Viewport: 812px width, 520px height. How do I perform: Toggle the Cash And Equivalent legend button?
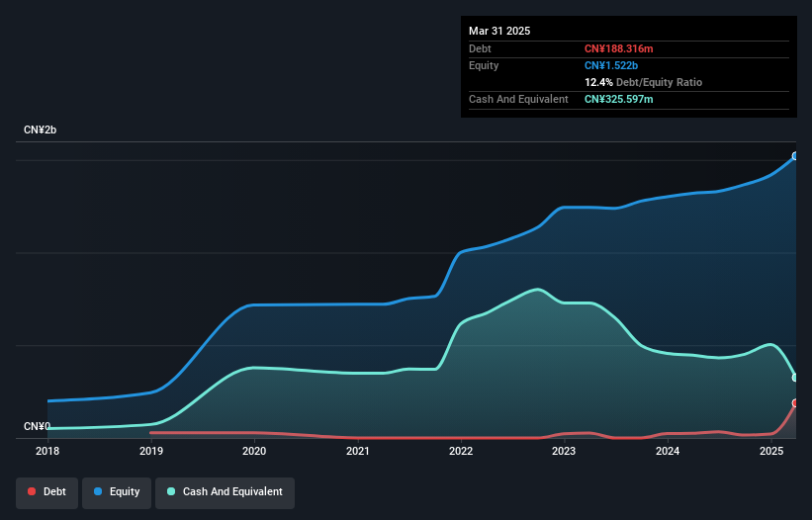(225, 492)
